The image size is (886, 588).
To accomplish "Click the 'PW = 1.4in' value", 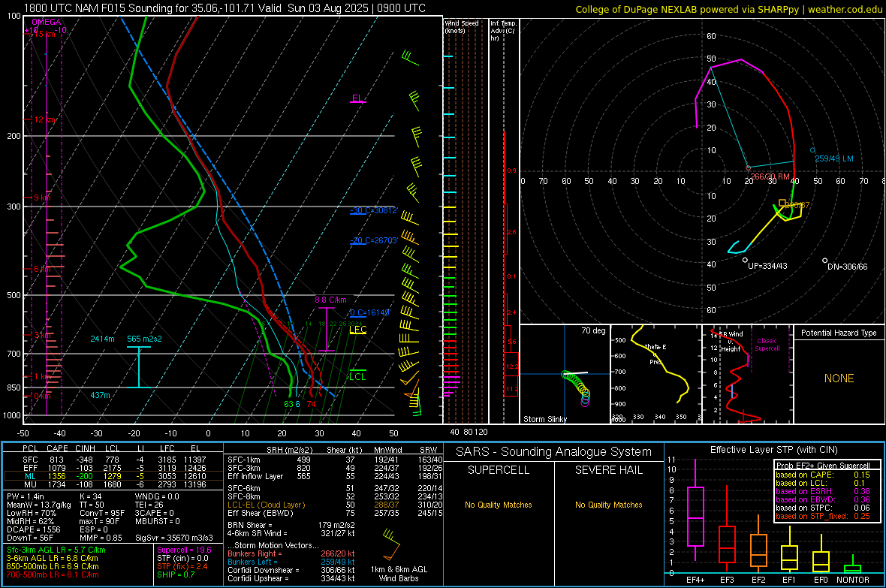I will click(x=26, y=496).
